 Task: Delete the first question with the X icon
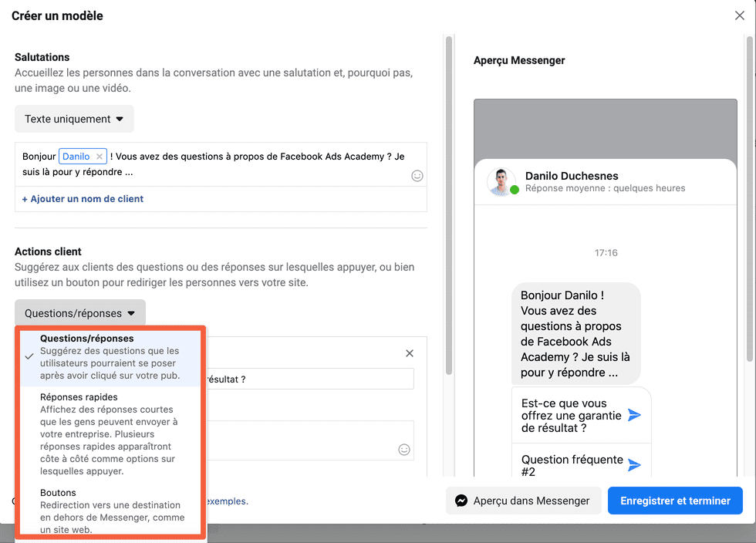(x=410, y=353)
